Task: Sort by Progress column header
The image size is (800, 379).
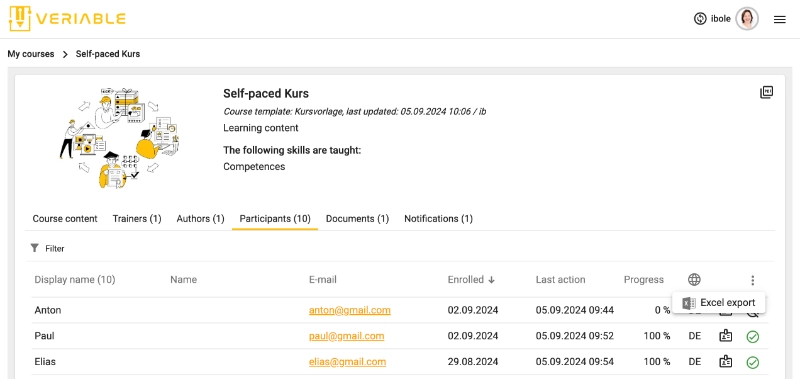Action: pos(644,280)
